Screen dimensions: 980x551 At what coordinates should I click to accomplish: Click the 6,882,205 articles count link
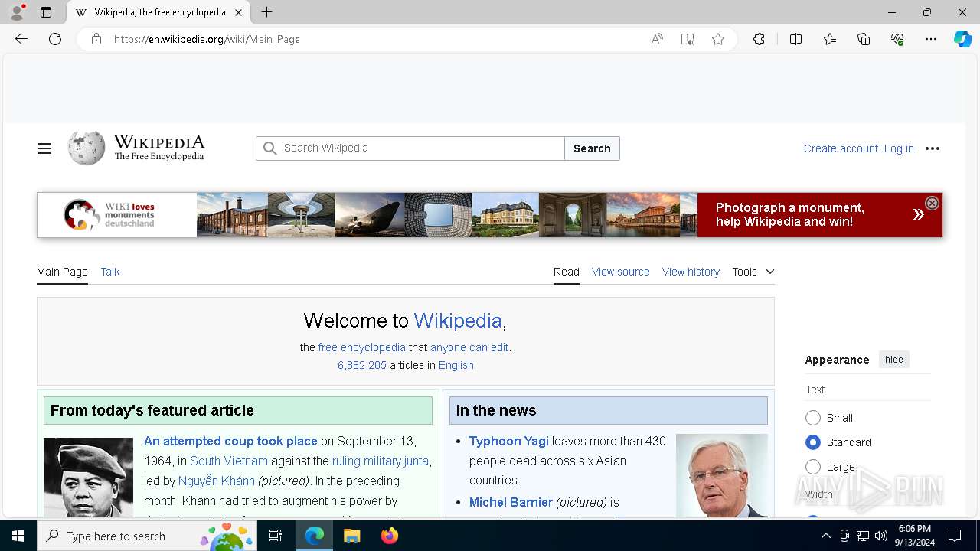point(362,365)
